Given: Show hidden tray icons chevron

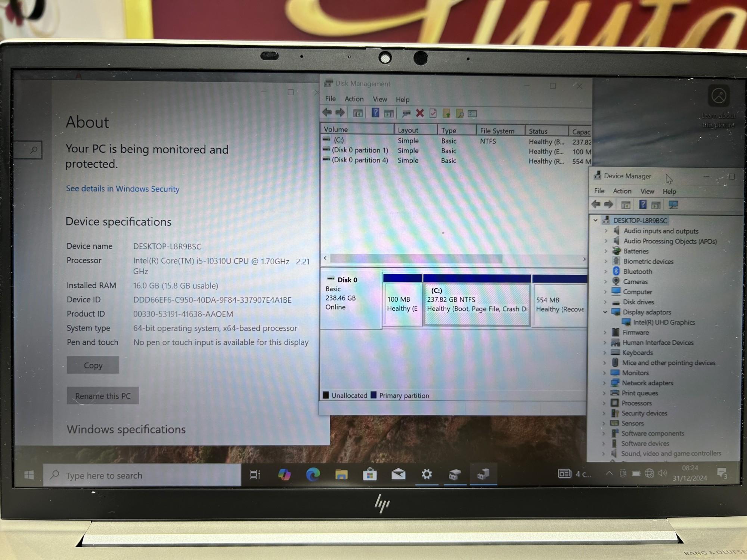Looking at the screenshot, I should 609,473.
